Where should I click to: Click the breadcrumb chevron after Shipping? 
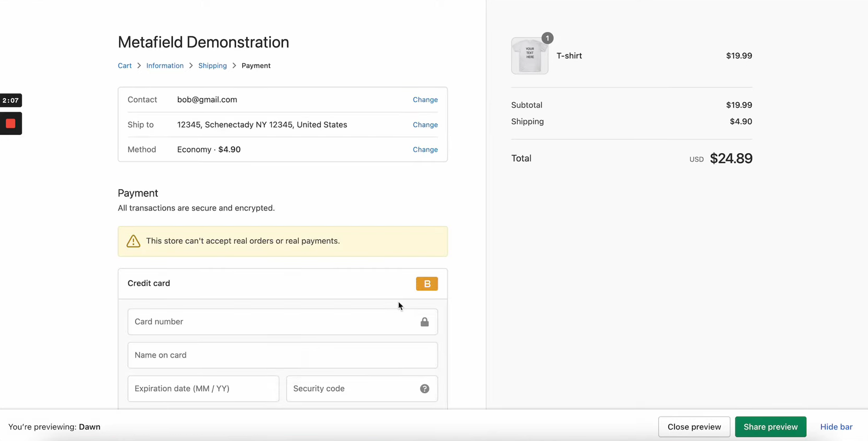coord(234,66)
